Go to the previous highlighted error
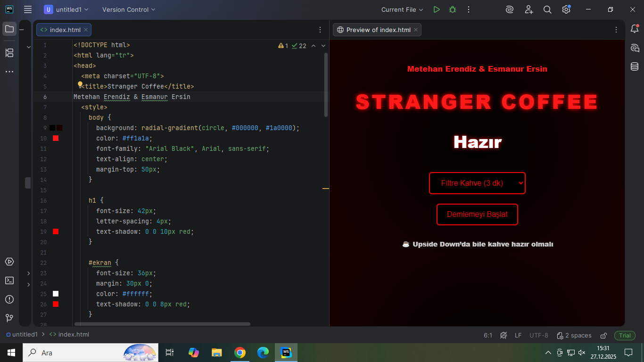 [314, 46]
